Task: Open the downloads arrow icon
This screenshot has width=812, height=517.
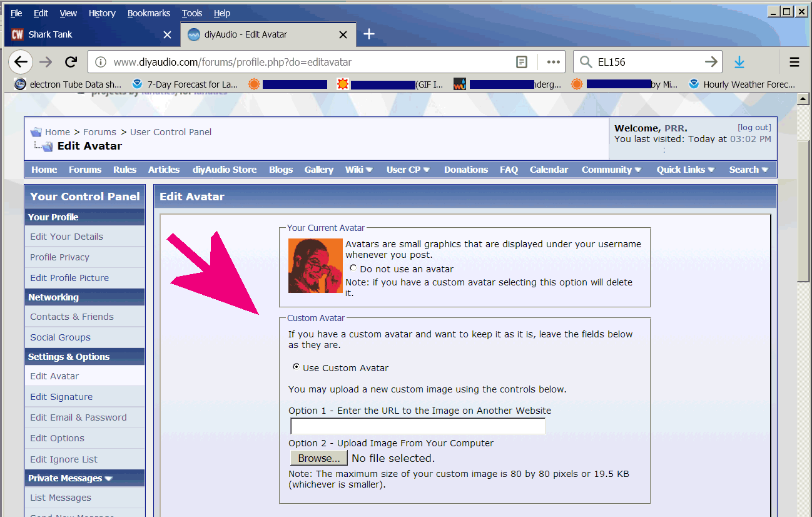Action: coord(739,62)
